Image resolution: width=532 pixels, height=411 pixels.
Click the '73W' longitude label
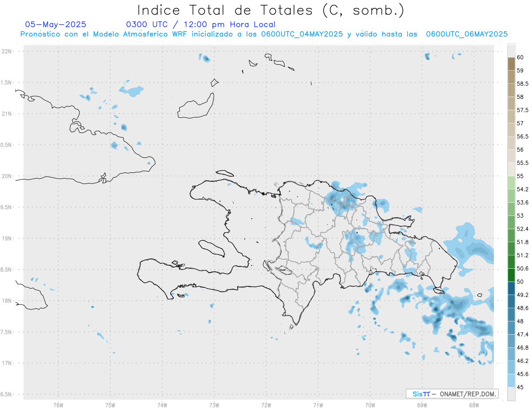214,405
